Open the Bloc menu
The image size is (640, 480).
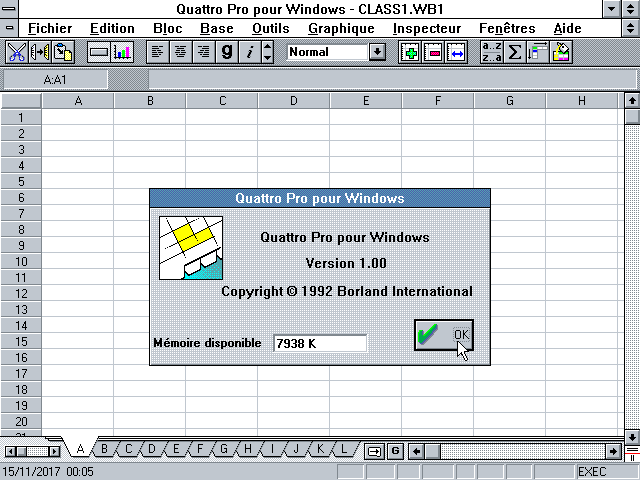tap(168, 28)
